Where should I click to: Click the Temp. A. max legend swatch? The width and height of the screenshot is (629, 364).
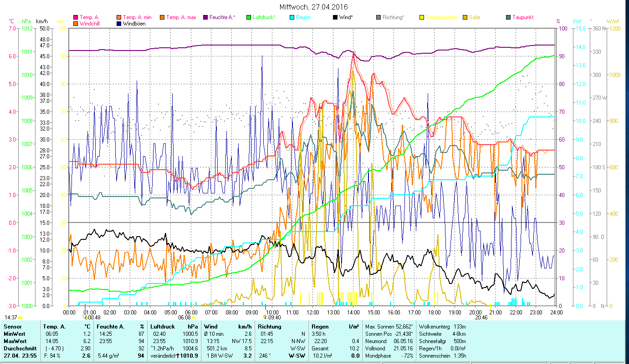click(x=162, y=17)
